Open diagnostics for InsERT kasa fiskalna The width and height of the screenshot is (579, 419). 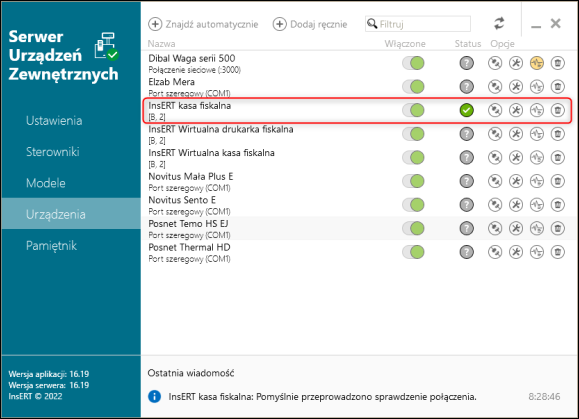(x=537, y=110)
